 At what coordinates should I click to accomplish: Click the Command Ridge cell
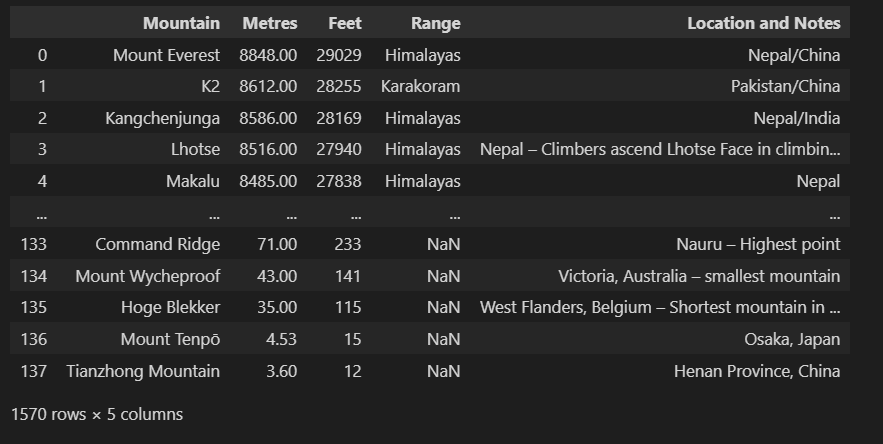(x=157, y=244)
